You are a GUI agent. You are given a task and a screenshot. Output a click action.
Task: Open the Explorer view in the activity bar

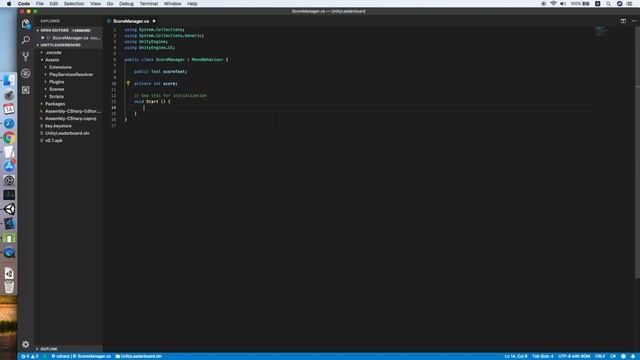coord(26,24)
